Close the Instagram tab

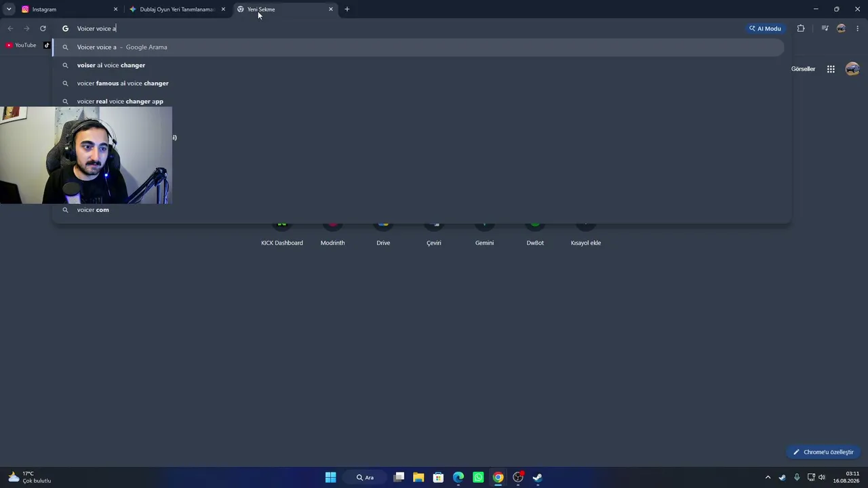pyautogui.click(x=115, y=9)
